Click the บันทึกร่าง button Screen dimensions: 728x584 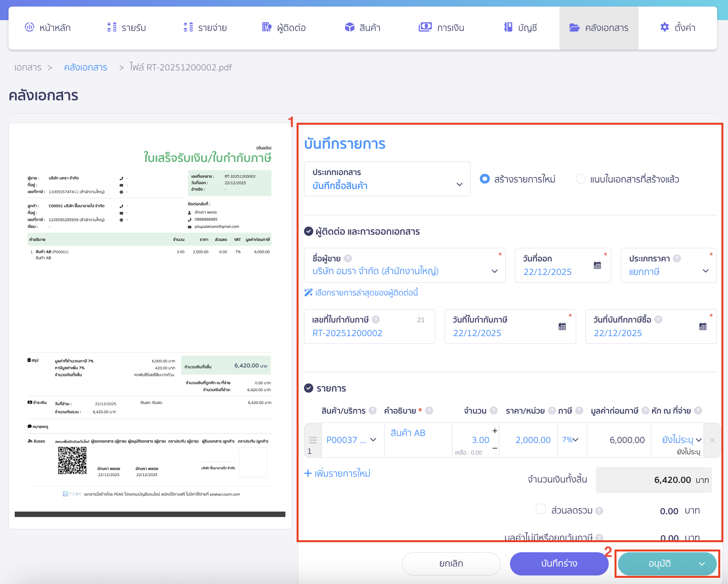click(559, 563)
